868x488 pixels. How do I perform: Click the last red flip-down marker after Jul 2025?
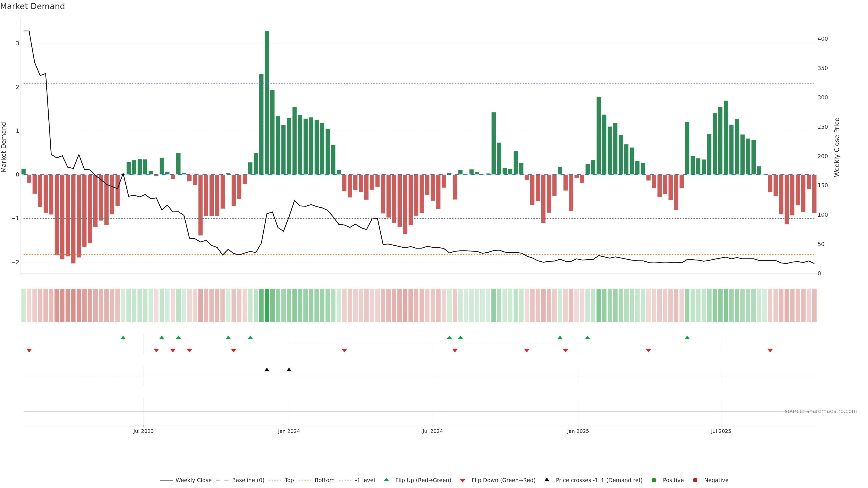click(x=770, y=351)
